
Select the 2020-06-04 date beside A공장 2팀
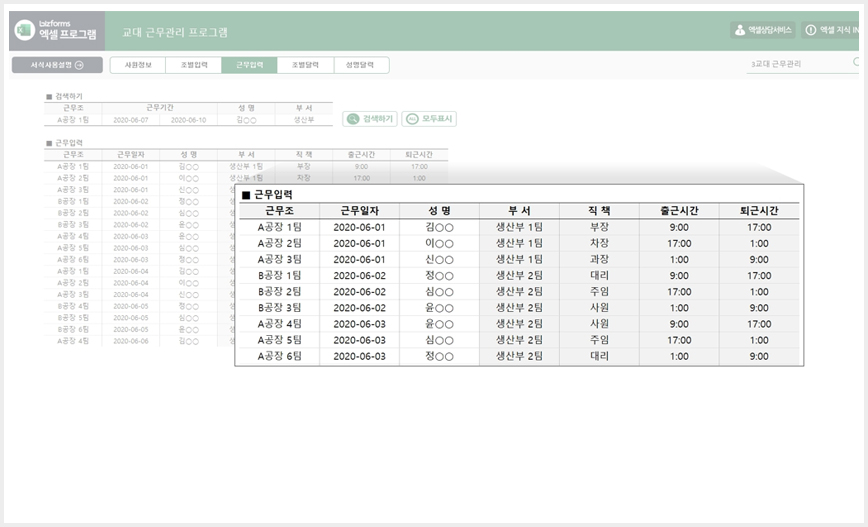click(131, 283)
